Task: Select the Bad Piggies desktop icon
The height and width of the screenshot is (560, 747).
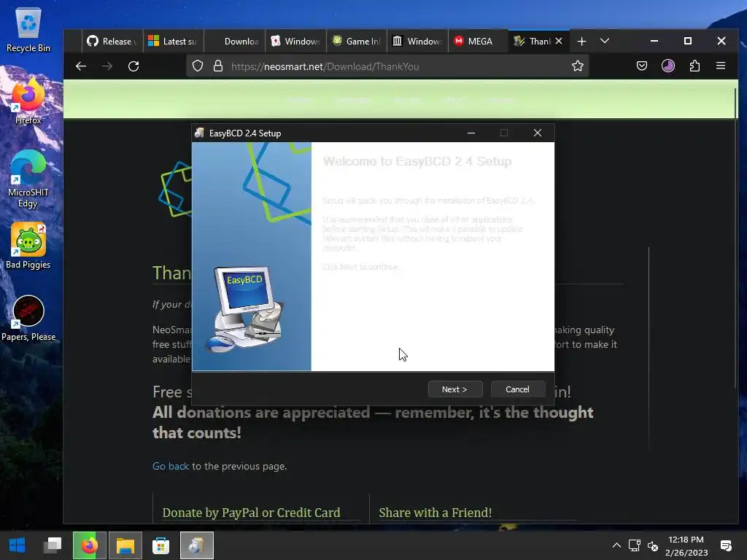Action: (x=28, y=246)
